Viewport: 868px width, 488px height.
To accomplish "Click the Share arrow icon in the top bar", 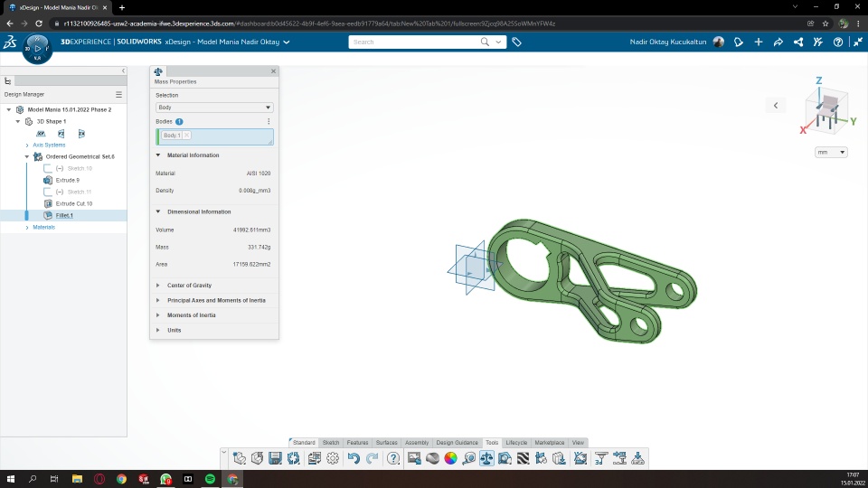I will pyautogui.click(x=778, y=42).
